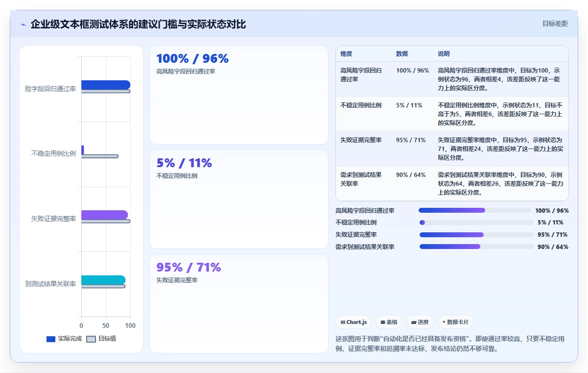Click the x-axis tick label 50
The height and width of the screenshot is (373, 588).
tap(106, 325)
